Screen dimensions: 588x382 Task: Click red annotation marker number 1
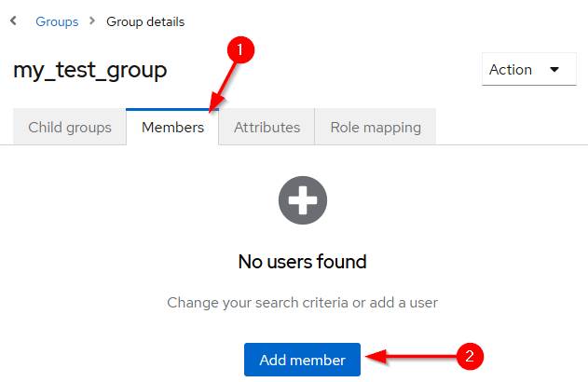(x=239, y=52)
